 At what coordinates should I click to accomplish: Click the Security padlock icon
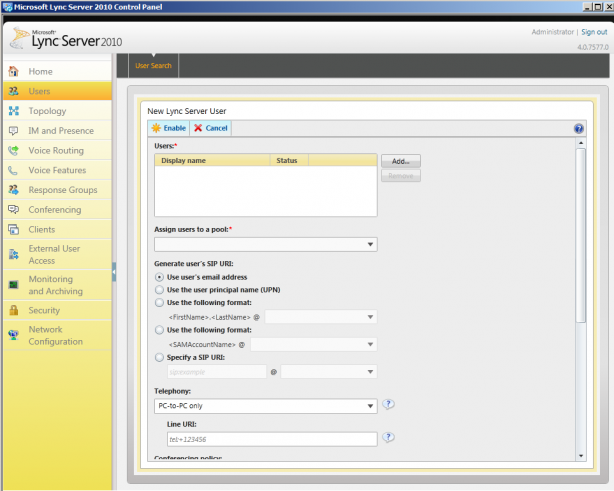(x=14, y=310)
